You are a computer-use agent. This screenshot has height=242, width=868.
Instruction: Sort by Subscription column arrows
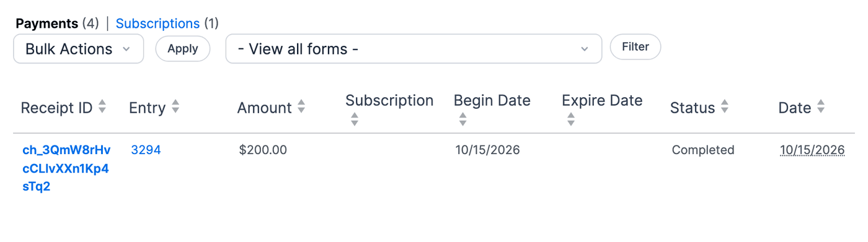coord(355,119)
